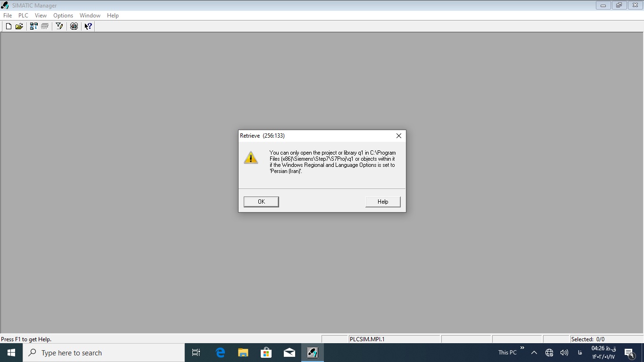The height and width of the screenshot is (362, 644).
Task: Click the network globe tray icon
Action: tap(549, 353)
